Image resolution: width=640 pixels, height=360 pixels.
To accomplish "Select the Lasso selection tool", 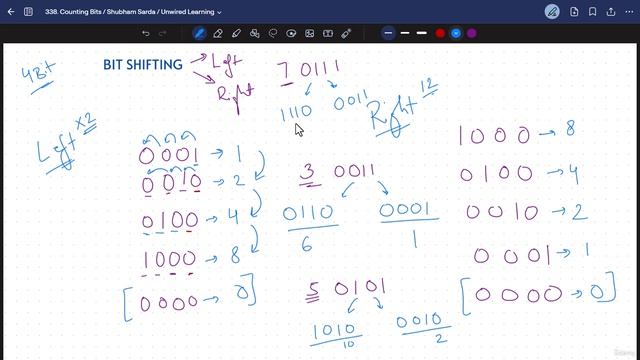I will pos(273,33).
